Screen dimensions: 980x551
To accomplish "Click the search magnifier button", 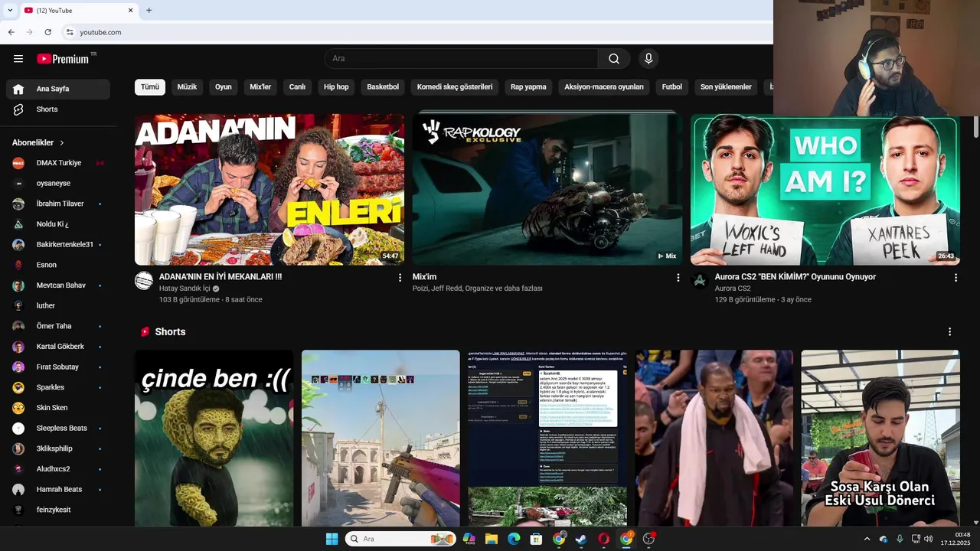I will [x=614, y=59].
